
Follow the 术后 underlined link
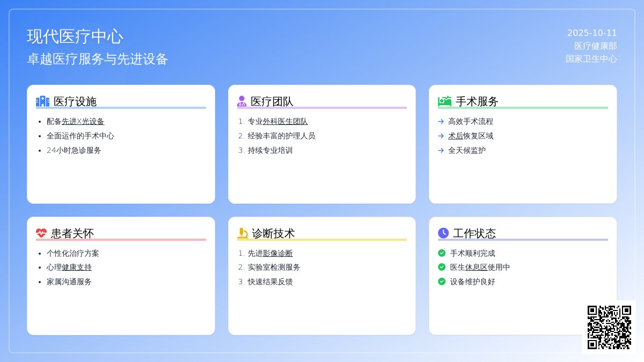pos(456,136)
